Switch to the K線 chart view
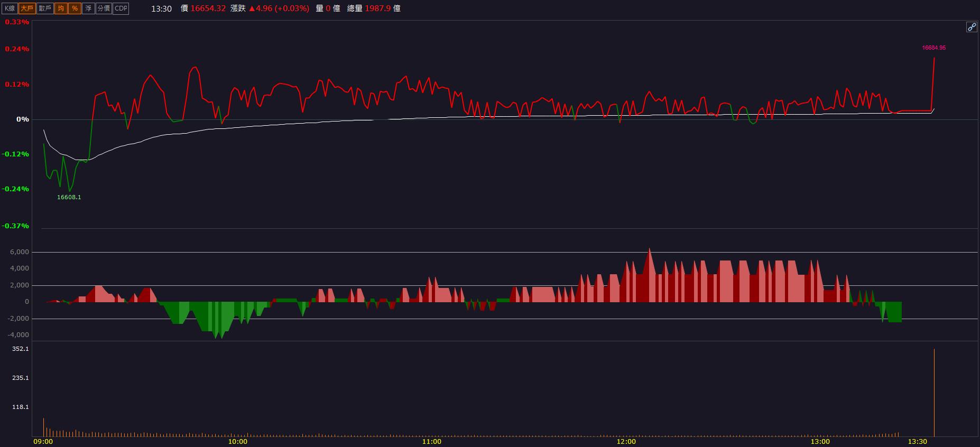Viewport: 980px width, 447px height. (x=10, y=8)
